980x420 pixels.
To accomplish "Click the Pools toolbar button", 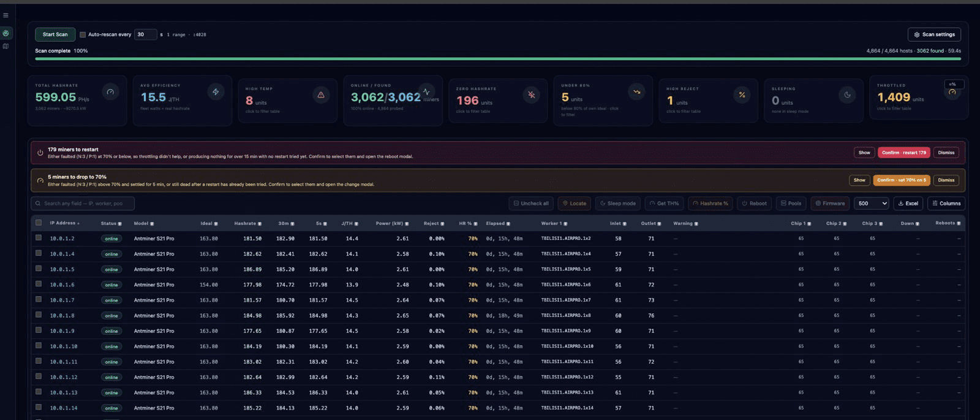I will (x=791, y=204).
